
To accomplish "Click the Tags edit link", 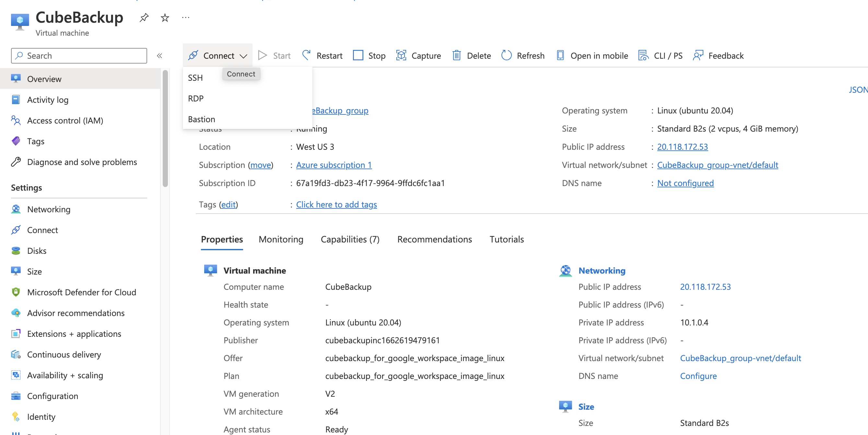I will click(228, 204).
